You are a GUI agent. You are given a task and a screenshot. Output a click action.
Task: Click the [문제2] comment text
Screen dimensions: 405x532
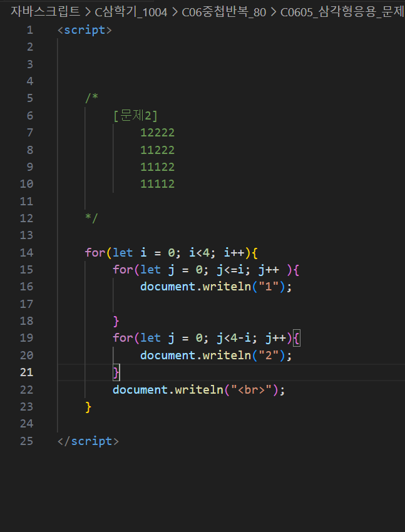(x=136, y=116)
